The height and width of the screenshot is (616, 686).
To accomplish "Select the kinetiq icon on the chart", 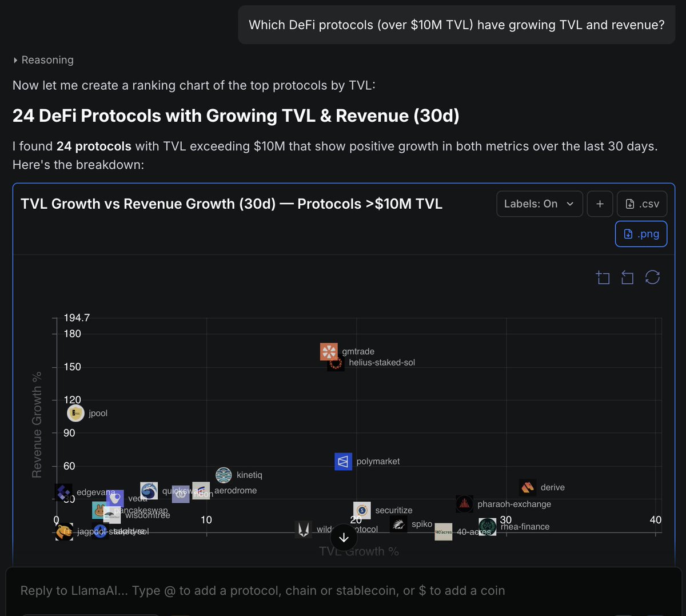I will click(223, 475).
